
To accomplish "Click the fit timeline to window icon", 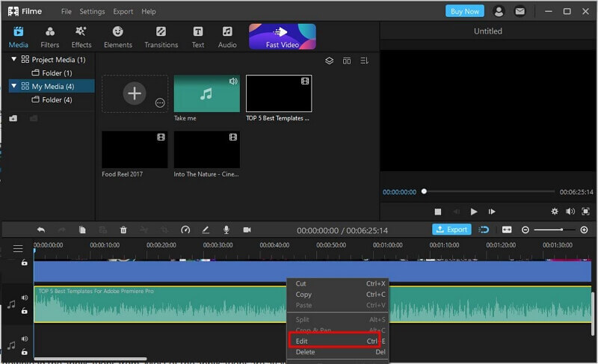I will click(x=507, y=229).
